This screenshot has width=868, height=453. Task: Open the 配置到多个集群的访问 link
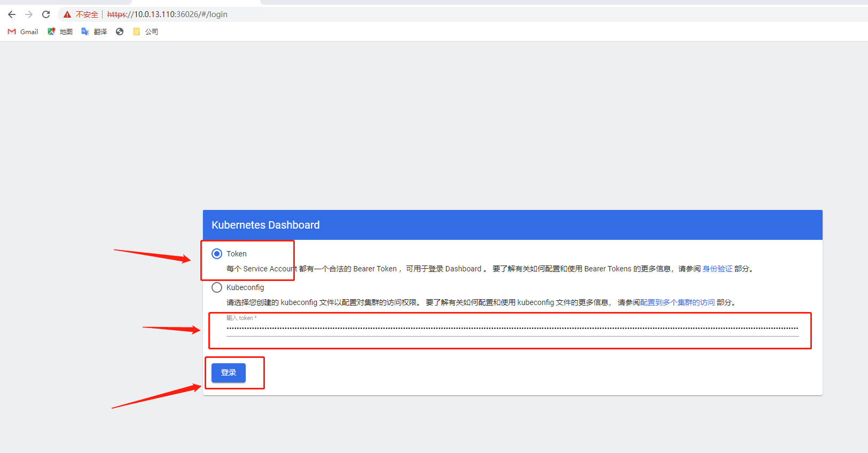[x=677, y=302]
